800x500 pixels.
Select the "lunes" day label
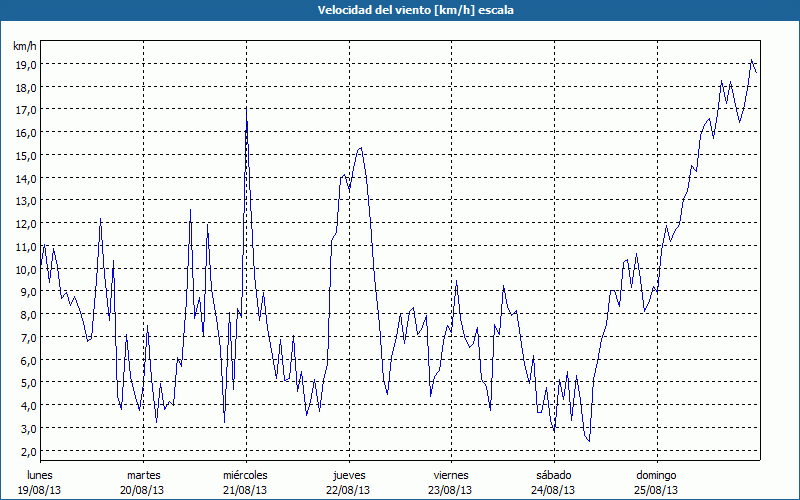[40, 475]
